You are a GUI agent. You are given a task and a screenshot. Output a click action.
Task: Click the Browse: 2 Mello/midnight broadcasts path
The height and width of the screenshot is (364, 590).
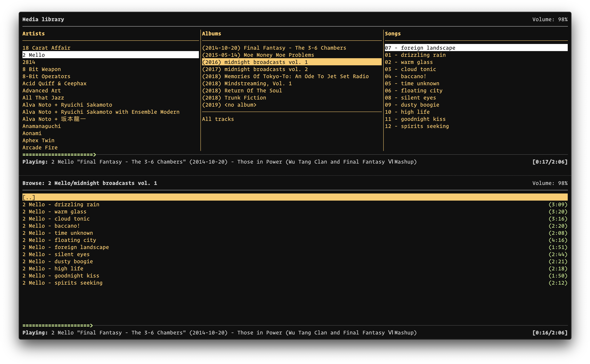(x=90, y=183)
